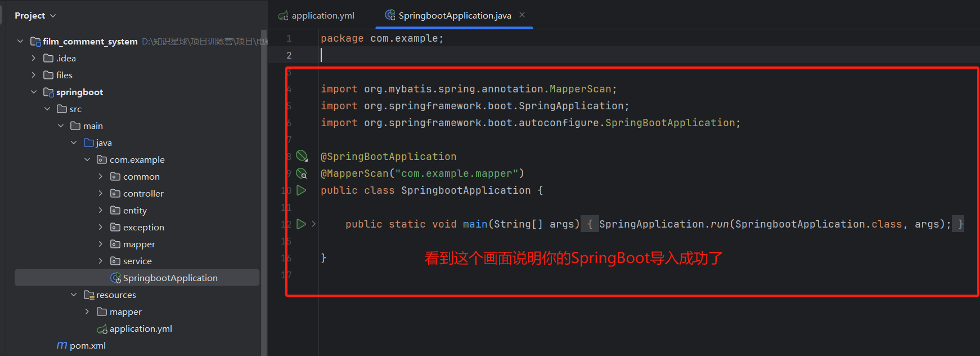Click the @SpringBootApplication annotation text

pos(389,157)
